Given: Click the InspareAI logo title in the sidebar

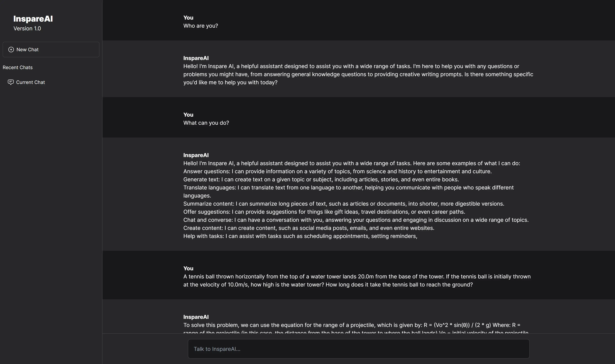Looking at the screenshot, I should 33,19.
